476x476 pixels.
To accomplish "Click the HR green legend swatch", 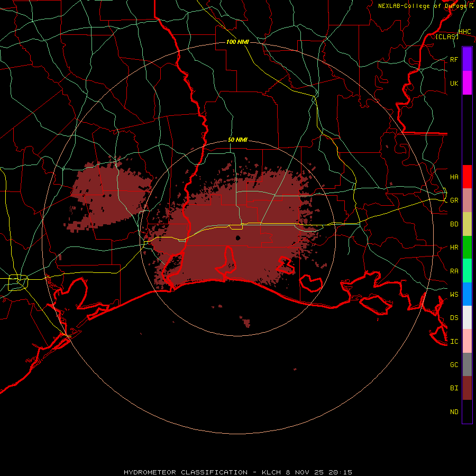I will point(467,247).
